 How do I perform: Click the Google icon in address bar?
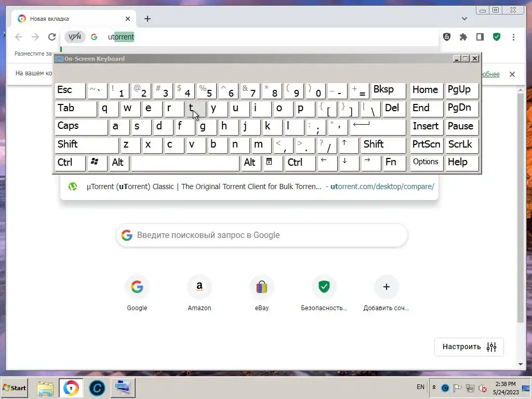95,37
